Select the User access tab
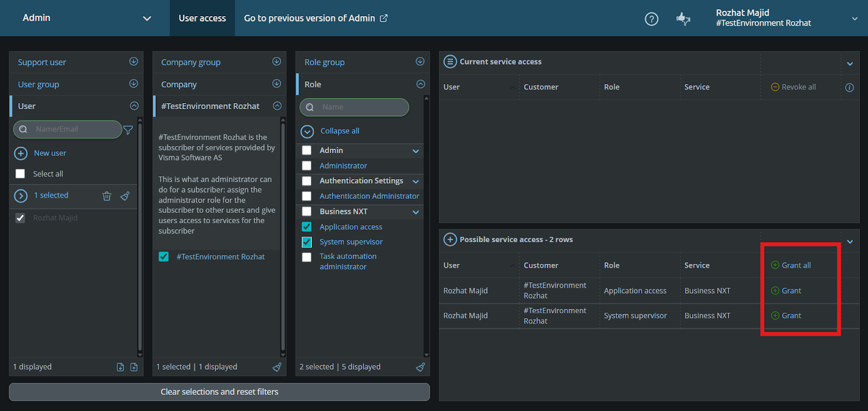 [x=202, y=18]
